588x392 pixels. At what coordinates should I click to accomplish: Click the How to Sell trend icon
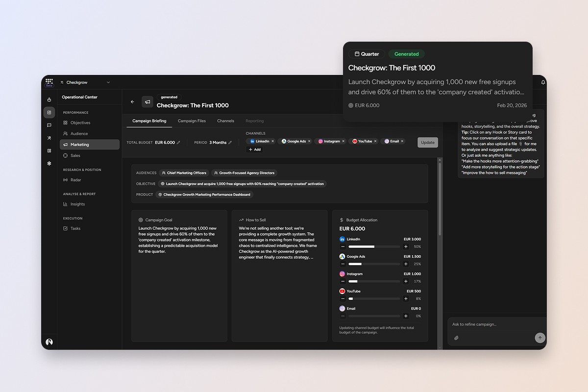pos(241,220)
